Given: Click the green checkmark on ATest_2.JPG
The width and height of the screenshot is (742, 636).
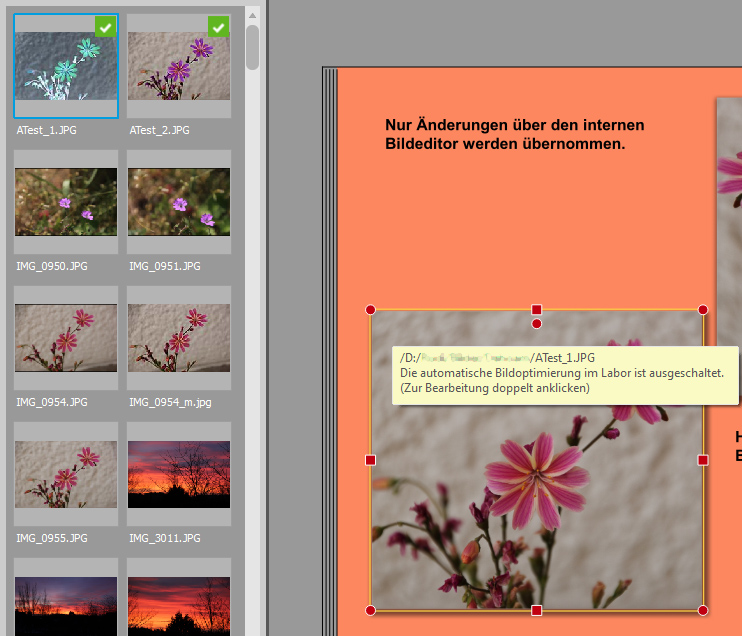Looking at the screenshot, I should (x=219, y=26).
